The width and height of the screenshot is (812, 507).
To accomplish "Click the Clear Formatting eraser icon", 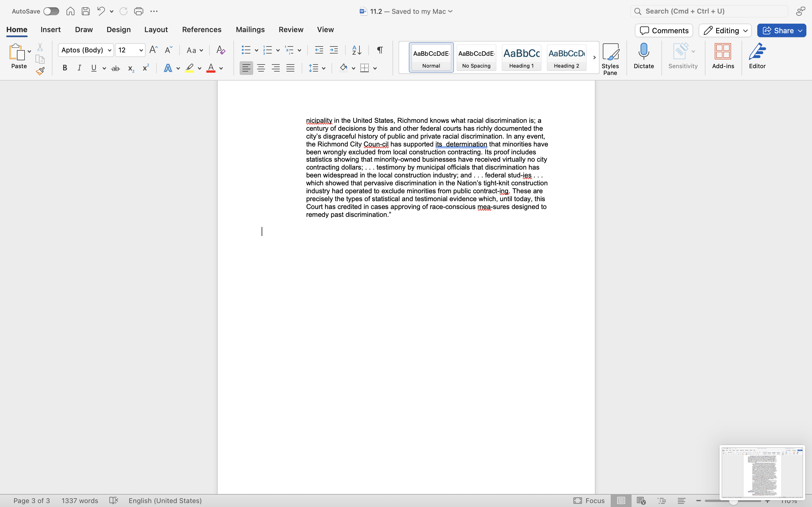I will coord(220,50).
